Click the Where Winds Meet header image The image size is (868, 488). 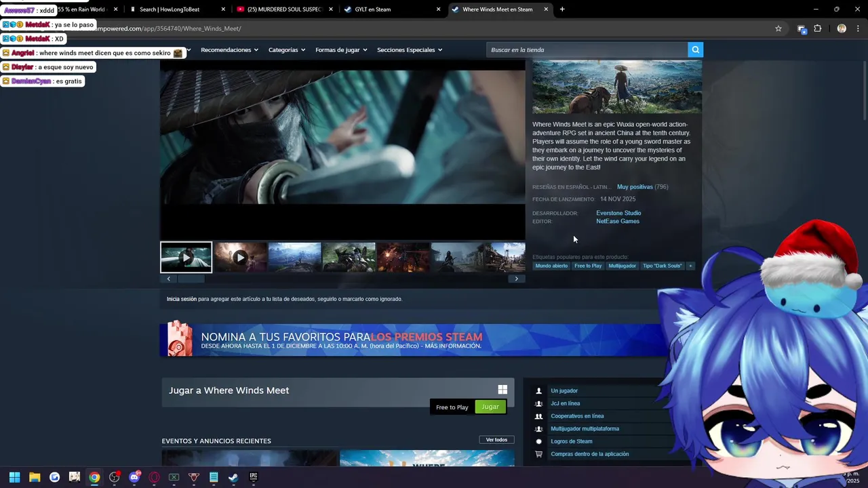(x=617, y=87)
